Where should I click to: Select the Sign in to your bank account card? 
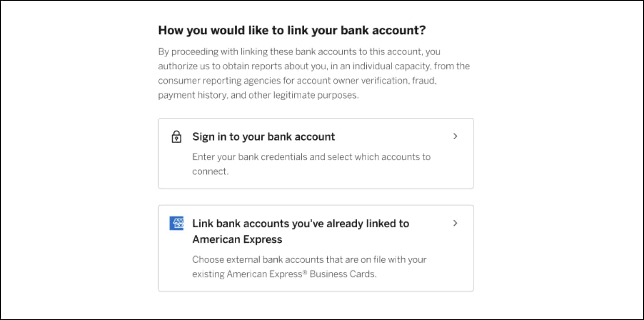click(x=316, y=153)
